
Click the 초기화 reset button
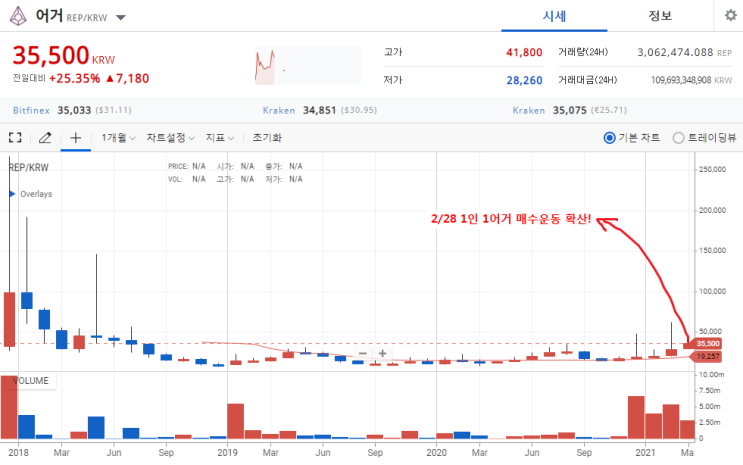(x=267, y=138)
